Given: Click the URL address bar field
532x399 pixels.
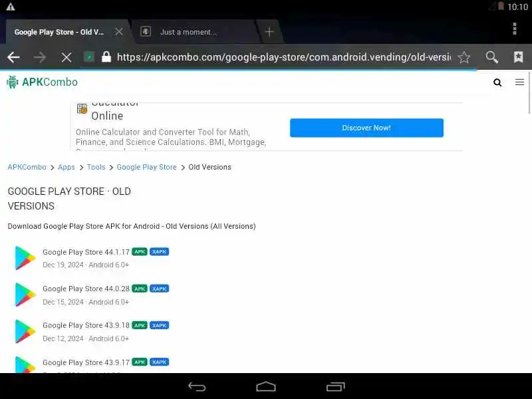Looking at the screenshot, I should point(284,57).
